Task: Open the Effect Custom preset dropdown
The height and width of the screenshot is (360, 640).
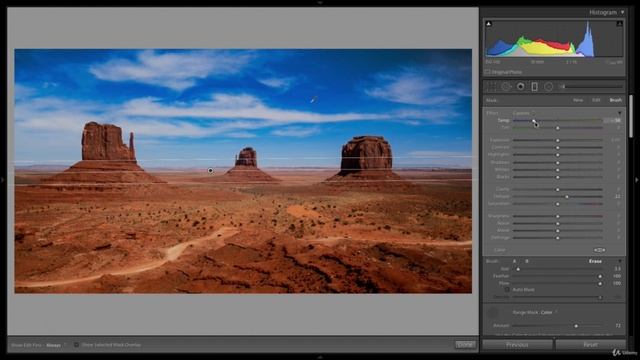Action: [522, 113]
